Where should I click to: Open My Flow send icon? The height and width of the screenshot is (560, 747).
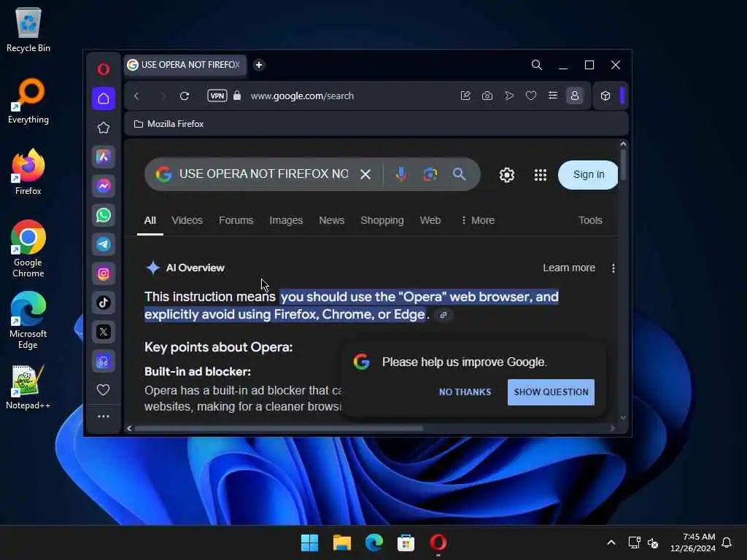[x=508, y=96]
